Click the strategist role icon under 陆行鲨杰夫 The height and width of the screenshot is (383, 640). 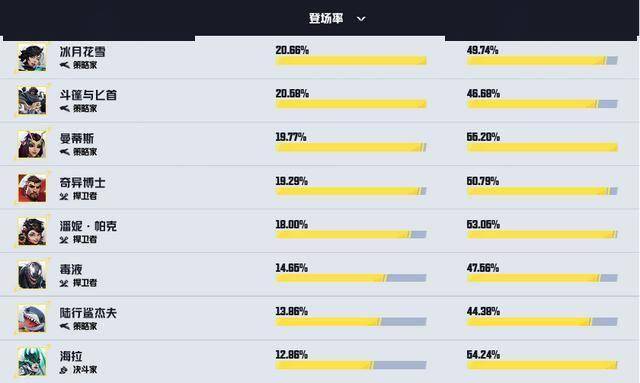click(x=64, y=326)
